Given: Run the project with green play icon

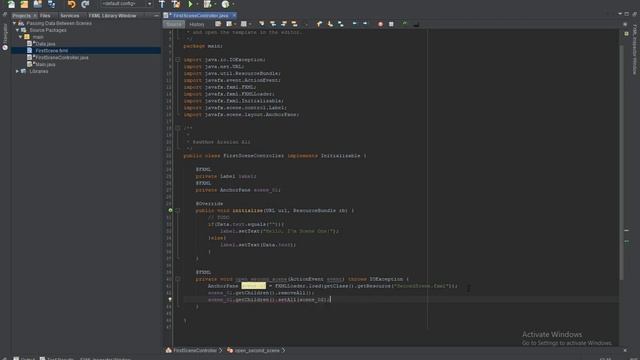Looking at the screenshot, I should coord(190,4).
